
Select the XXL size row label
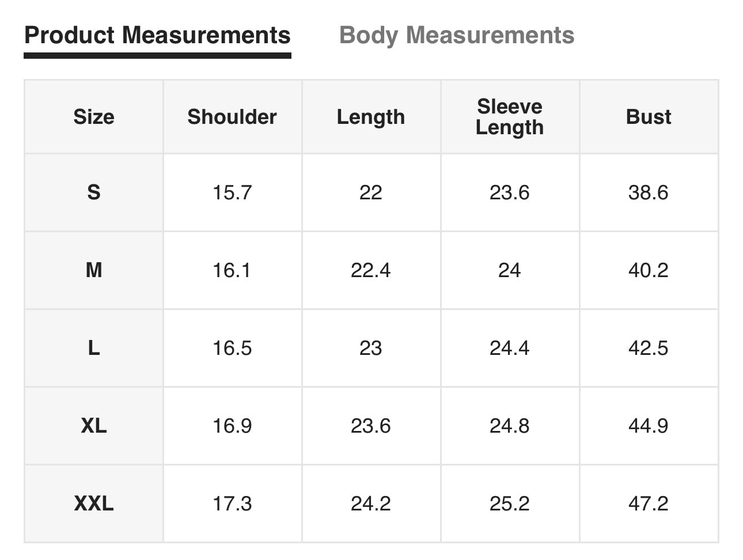pos(94,504)
